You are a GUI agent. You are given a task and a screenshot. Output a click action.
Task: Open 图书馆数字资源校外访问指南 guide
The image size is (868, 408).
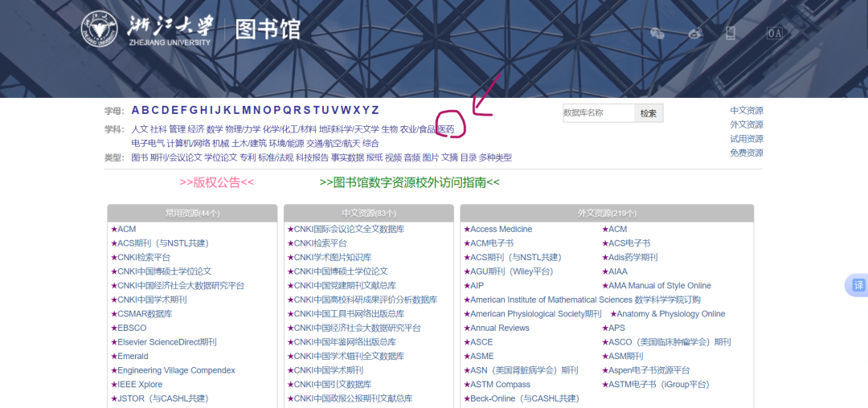tap(409, 182)
